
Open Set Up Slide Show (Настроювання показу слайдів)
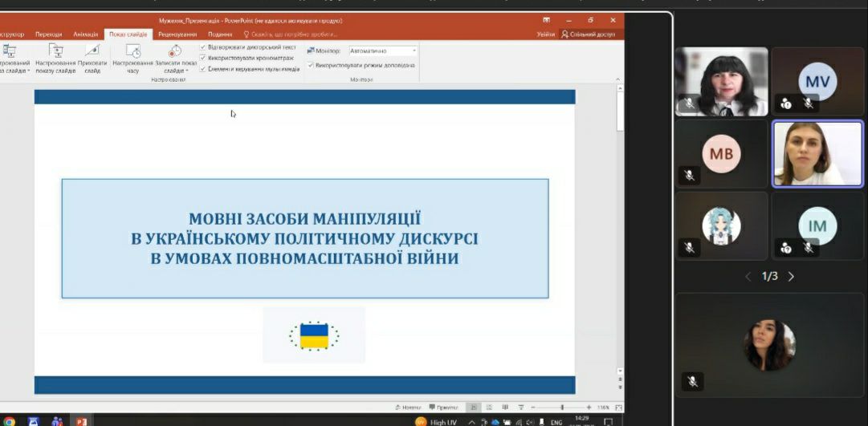(x=55, y=59)
